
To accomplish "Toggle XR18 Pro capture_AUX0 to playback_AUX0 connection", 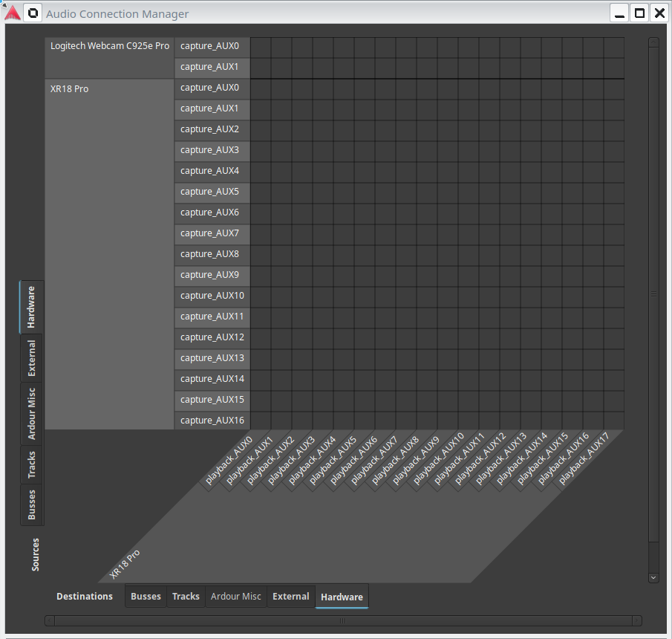I will (261, 88).
